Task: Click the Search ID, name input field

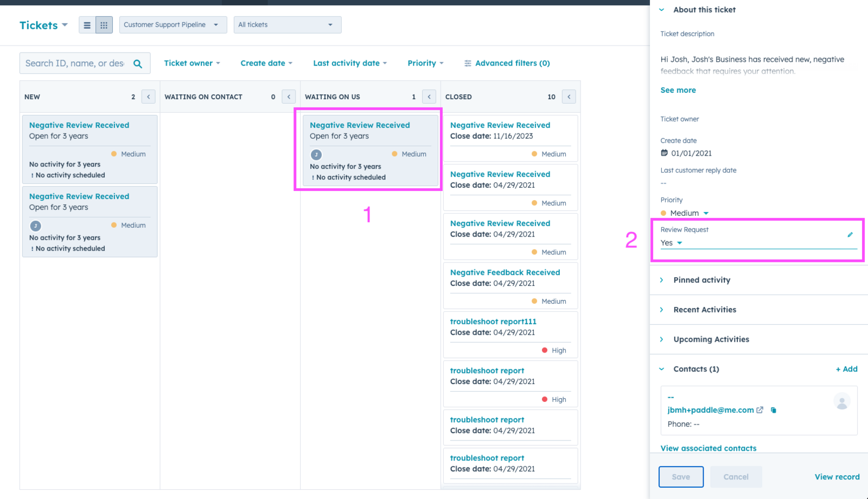Action: click(75, 63)
